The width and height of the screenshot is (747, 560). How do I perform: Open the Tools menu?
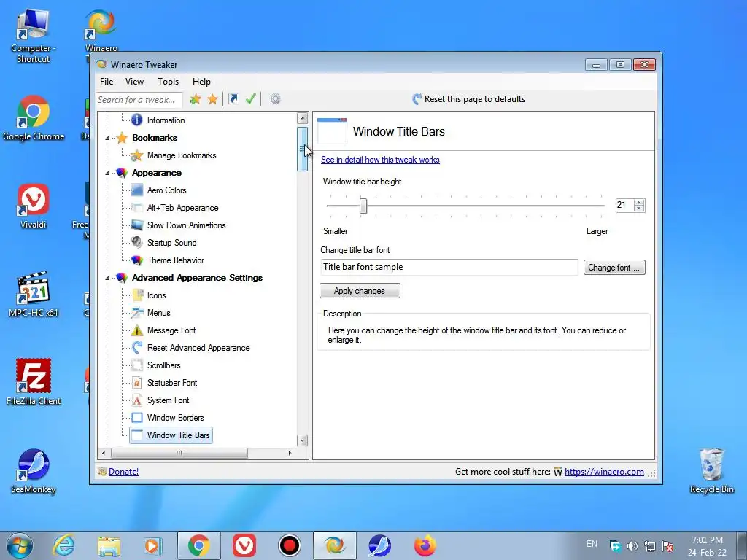click(169, 82)
